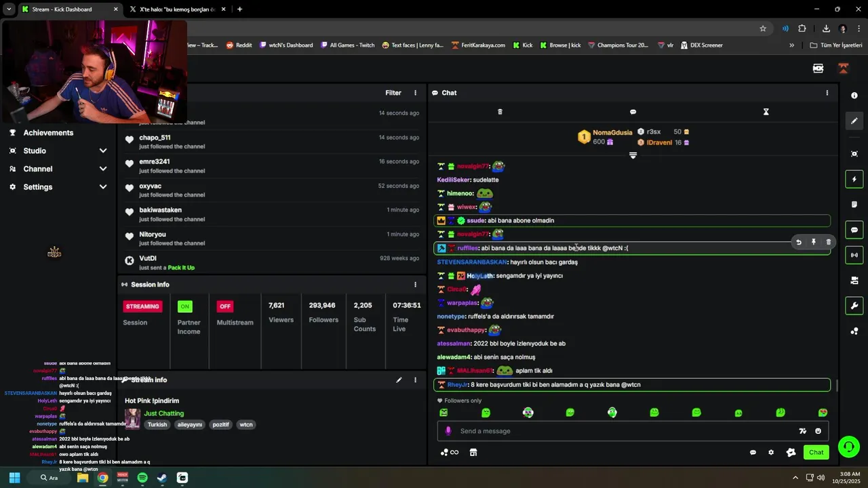Image resolution: width=868 pixels, height=488 pixels.
Task: Click the microphone icon in message box
Action: coord(448,431)
